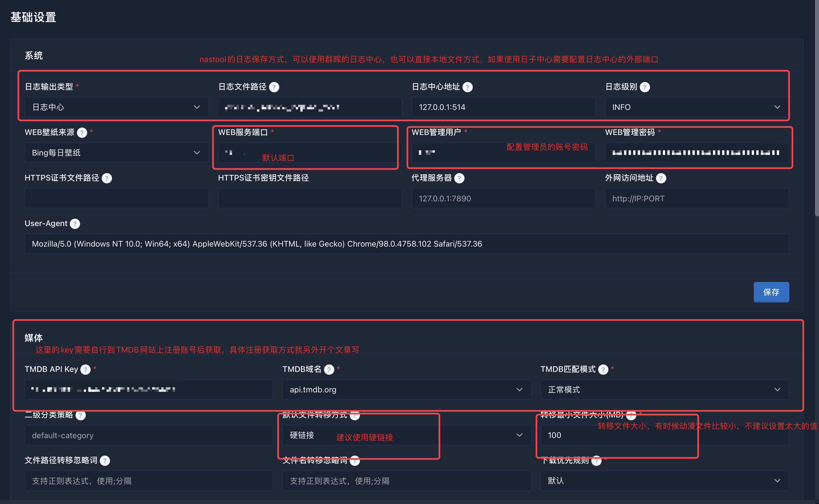Viewport: 819px width, 504px height.
Task: Open help tooltip for WEB壁纸来源
Action: tap(82, 133)
